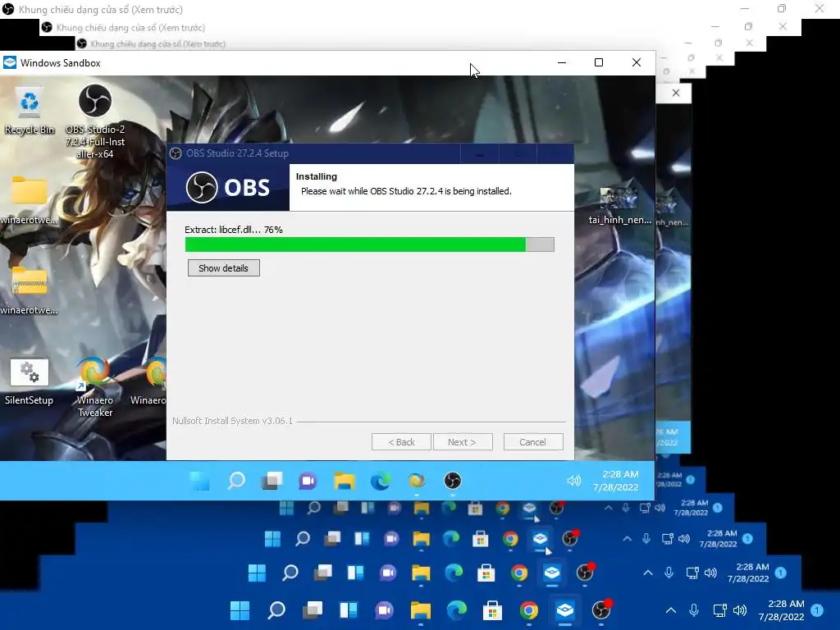Viewport: 840px width, 630px height.
Task: Minimize the Windows Sandbox window
Action: click(x=562, y=62)
